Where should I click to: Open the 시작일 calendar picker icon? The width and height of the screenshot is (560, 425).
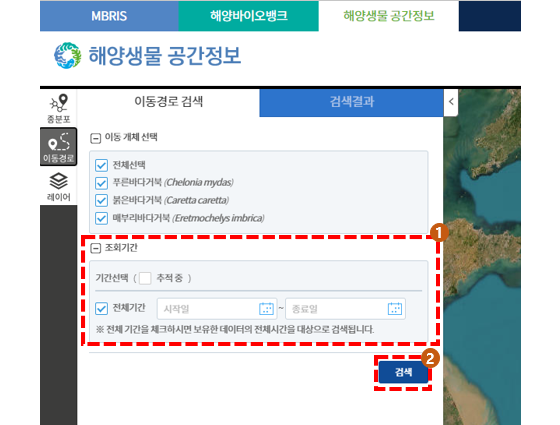266,309
